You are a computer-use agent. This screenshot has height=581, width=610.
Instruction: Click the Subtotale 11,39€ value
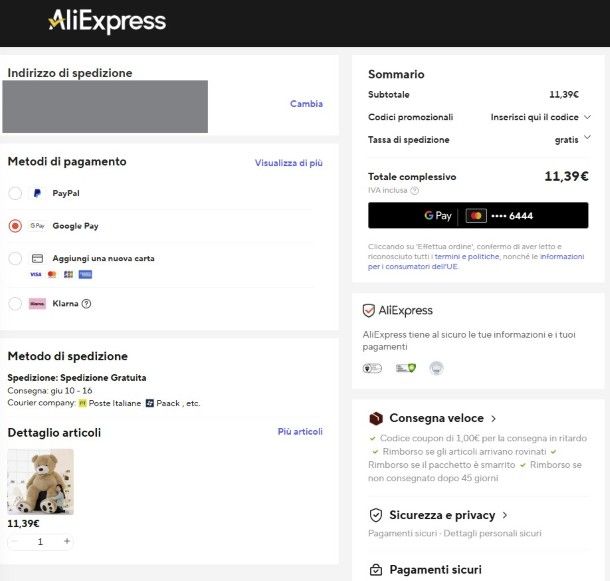click(564, 95)
